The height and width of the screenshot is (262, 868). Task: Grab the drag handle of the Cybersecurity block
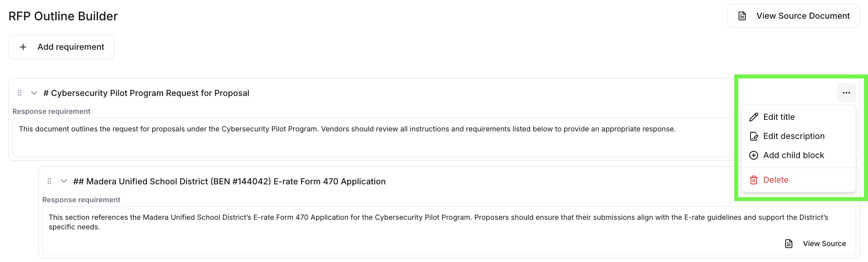click(x=20, y=93)
